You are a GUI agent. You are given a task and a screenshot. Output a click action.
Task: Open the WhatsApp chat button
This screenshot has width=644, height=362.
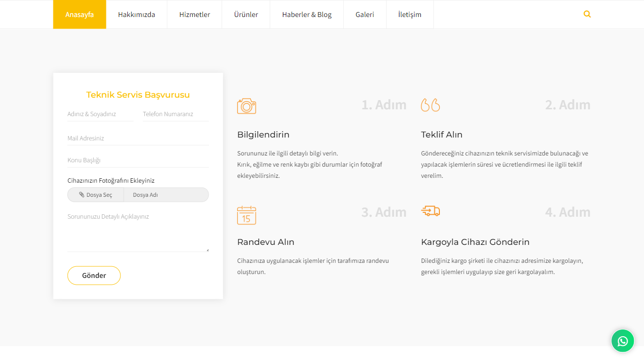point(623,341)
